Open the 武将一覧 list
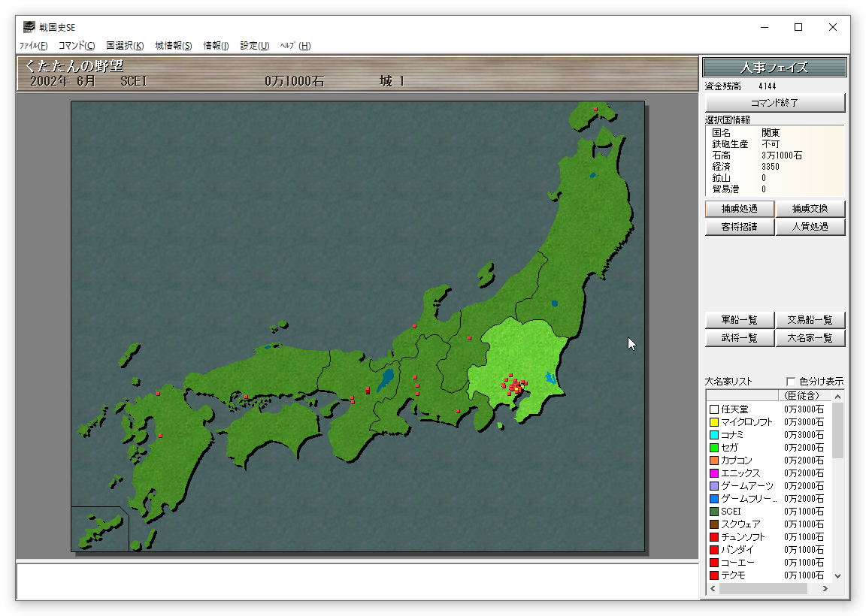Image resolution: width=866 pixels, height=616 pixels. click(739, 338)
